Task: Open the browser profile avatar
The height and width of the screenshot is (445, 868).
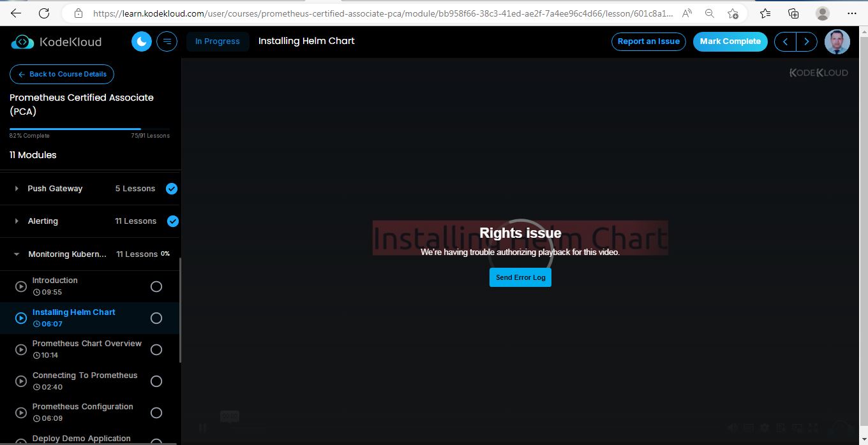Action: tap(822, 13)
